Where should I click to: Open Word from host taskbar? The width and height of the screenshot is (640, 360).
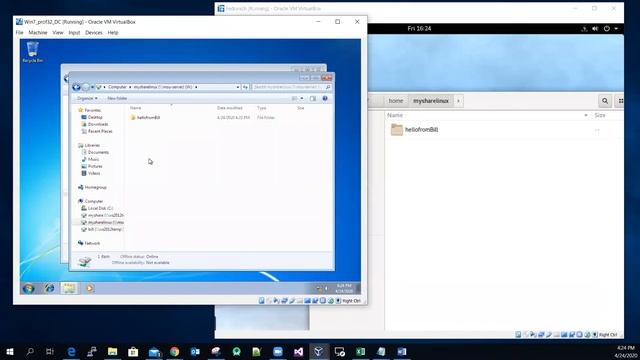[402, 351]
